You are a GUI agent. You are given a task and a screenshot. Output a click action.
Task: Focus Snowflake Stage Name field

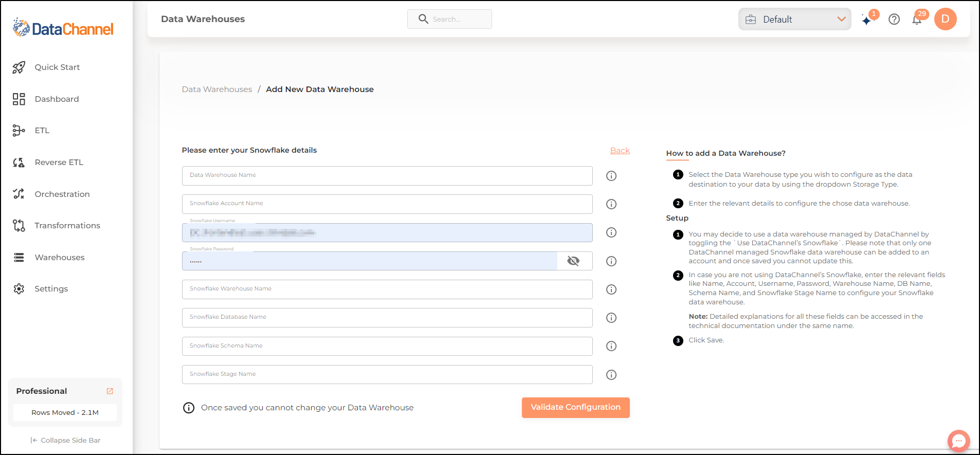click(387, 375)
